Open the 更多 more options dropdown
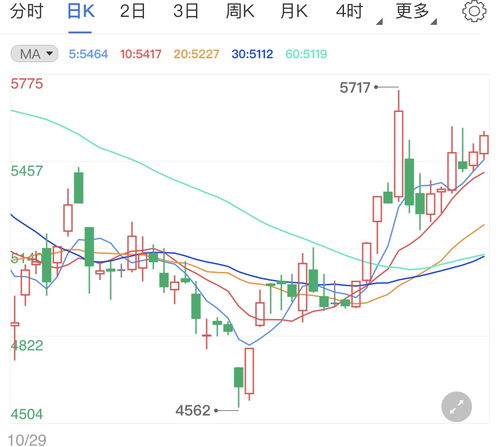This screenshot has height=447, width=500. (416, 13)
